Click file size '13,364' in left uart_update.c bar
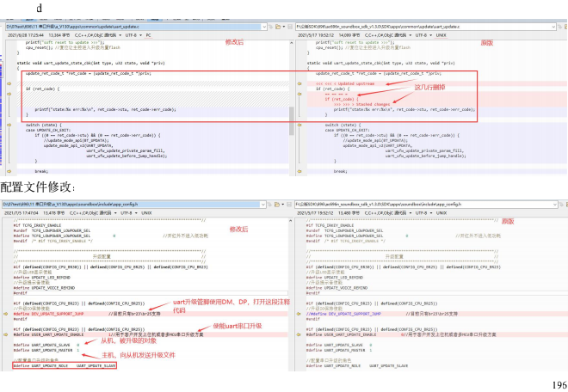Viewport: 568px width, 392px height. coord(55,35)
